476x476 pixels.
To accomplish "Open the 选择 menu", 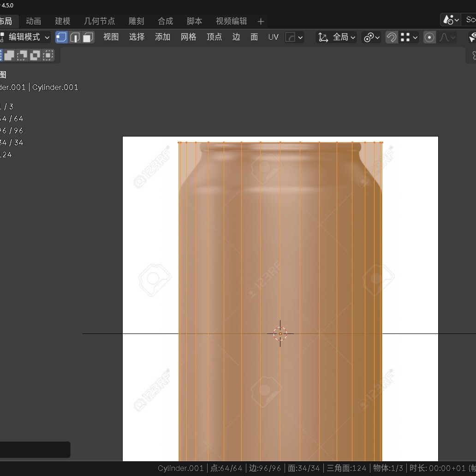I will [x=137, y=37].
